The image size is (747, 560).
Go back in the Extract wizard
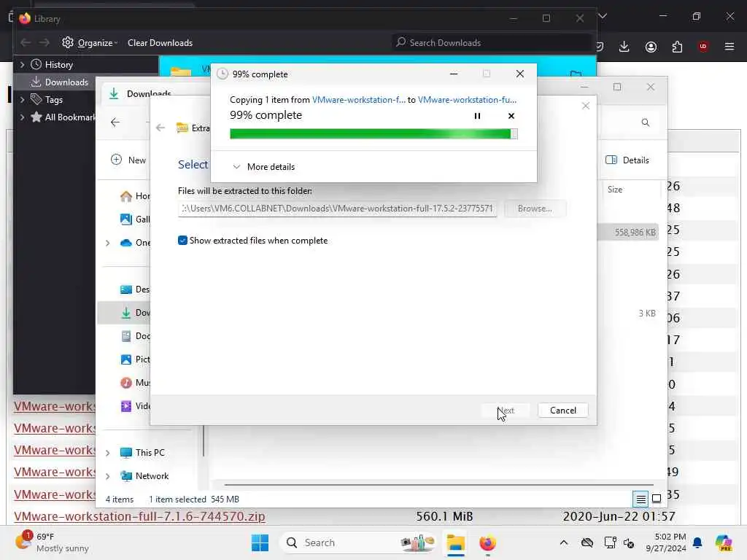(160, 128)
